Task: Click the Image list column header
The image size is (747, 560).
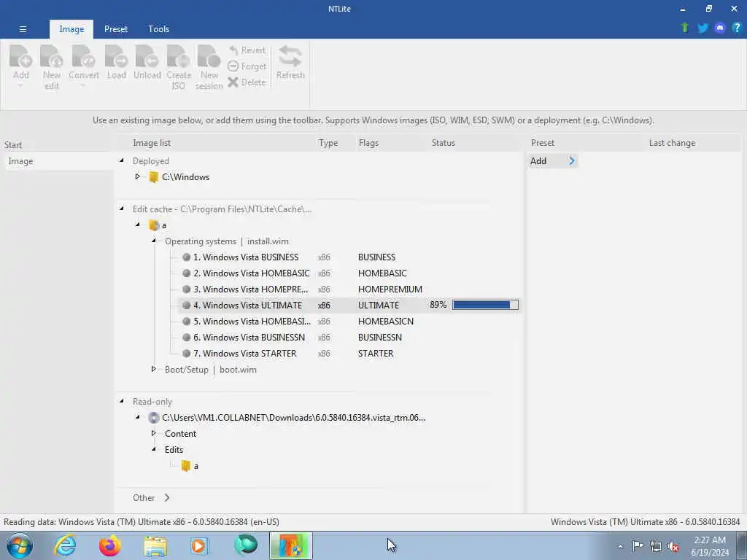Action: 152,143
